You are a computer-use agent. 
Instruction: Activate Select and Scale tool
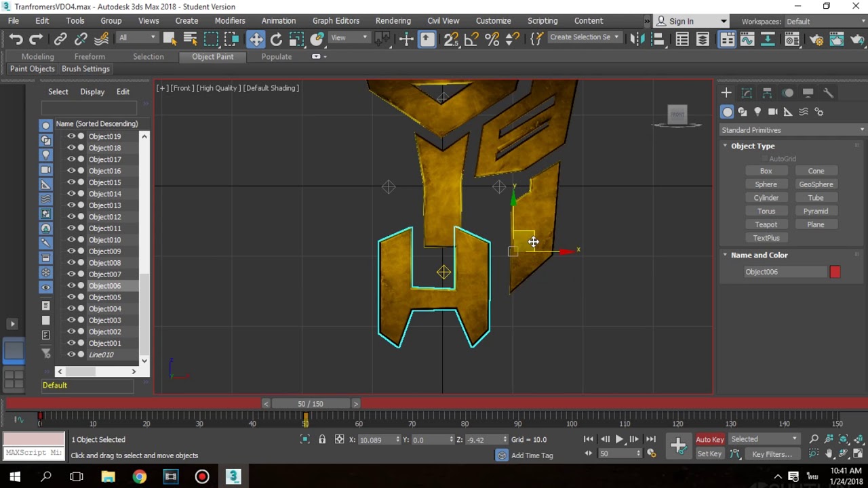[x=296, y=39]
